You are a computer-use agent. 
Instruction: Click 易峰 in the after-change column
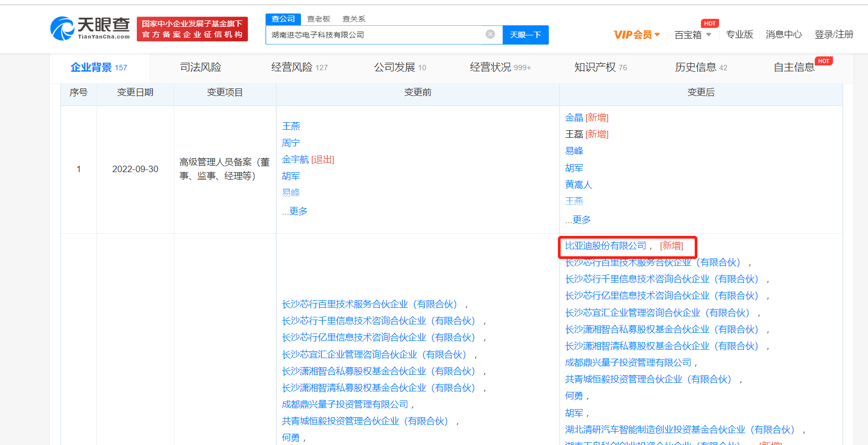click(574, 151)
